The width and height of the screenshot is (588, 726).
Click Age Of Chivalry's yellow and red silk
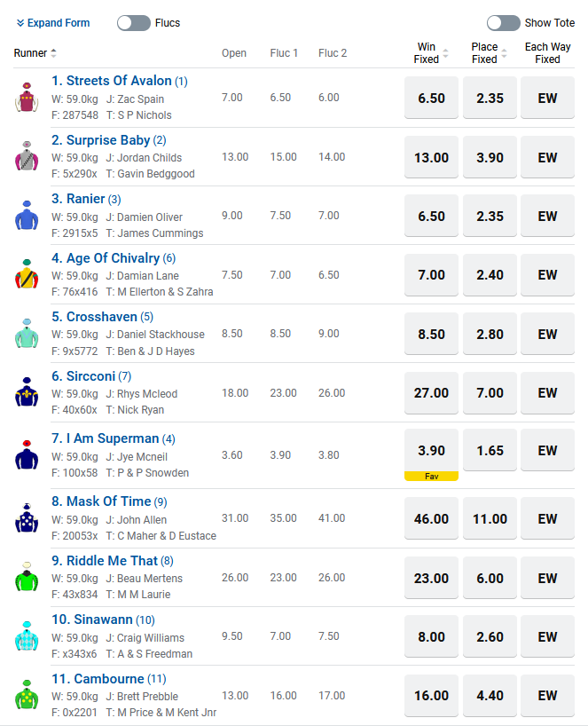[27, 274]
